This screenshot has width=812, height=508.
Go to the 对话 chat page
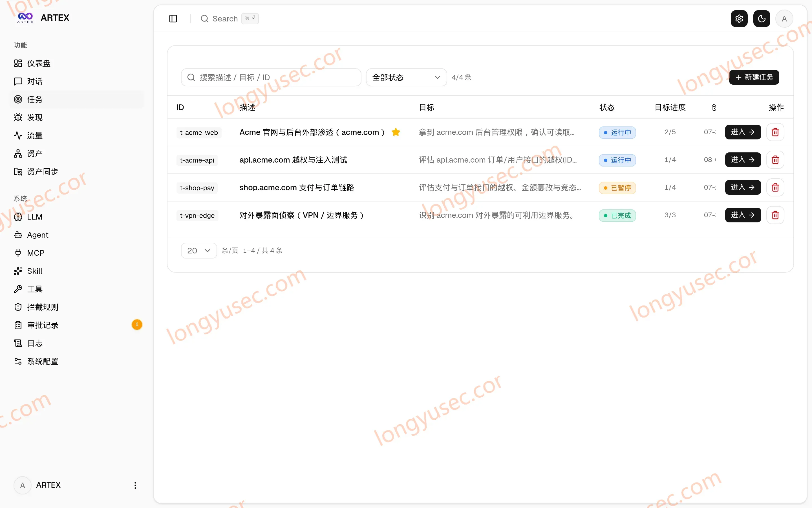[x=76, y=81]
